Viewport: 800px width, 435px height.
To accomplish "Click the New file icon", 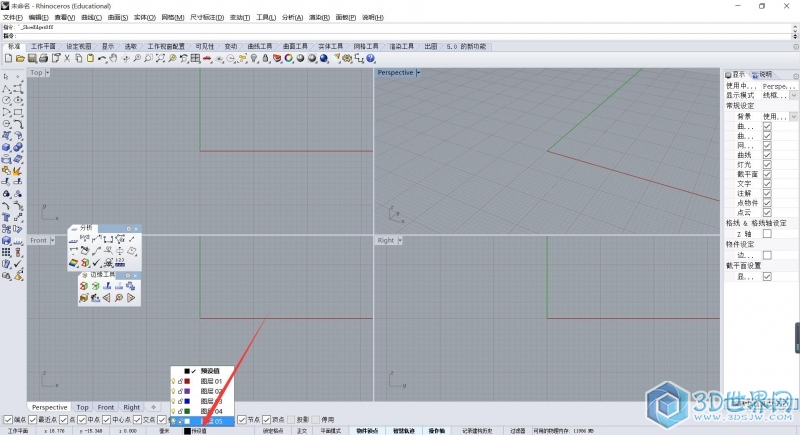I will [x=8, y=59].
